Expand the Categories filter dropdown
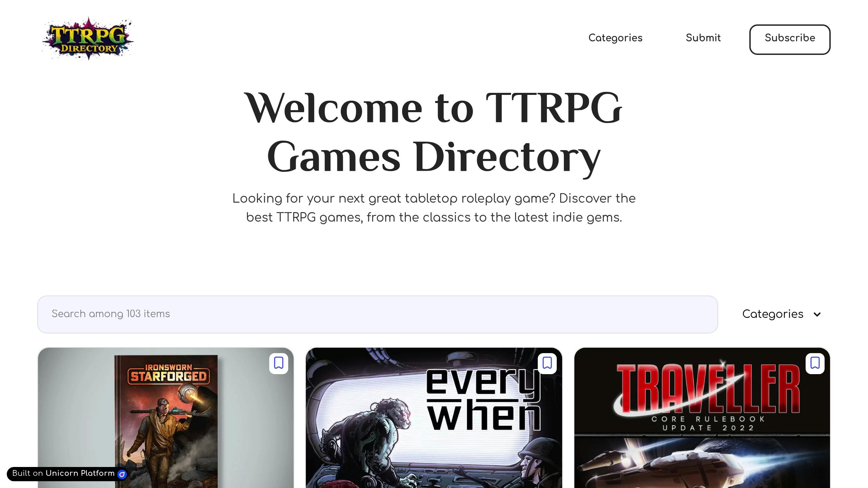This screenshot has width=868, height=488. (782, 314)
